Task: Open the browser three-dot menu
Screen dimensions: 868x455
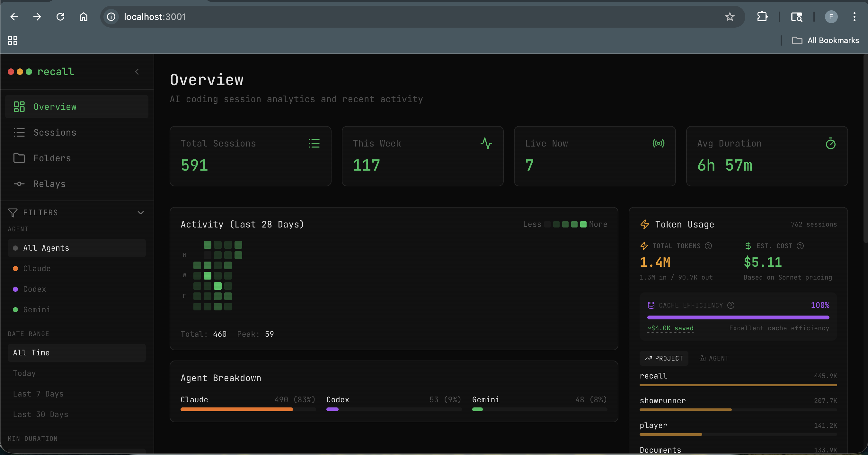Action: coord(855,17)
